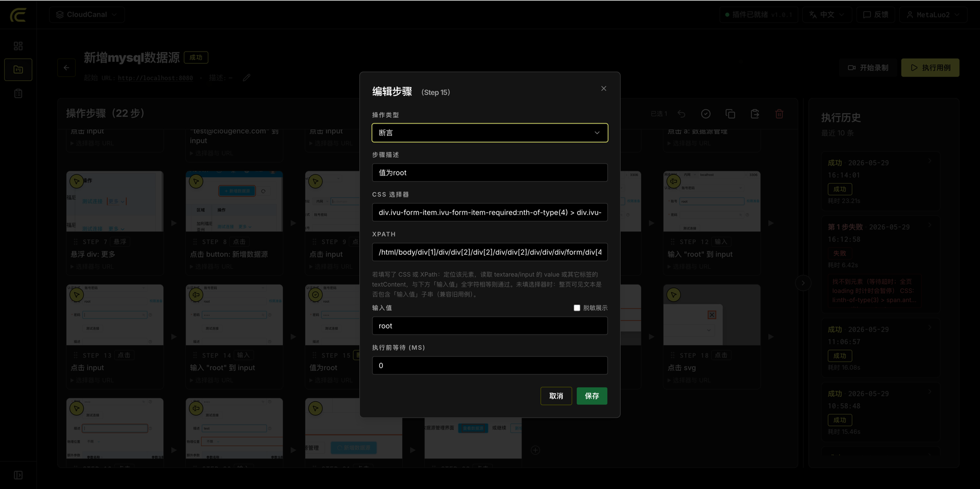980x489 pixels.
Task: Click the input icon on Step 14 card
Action: [196, 295]
